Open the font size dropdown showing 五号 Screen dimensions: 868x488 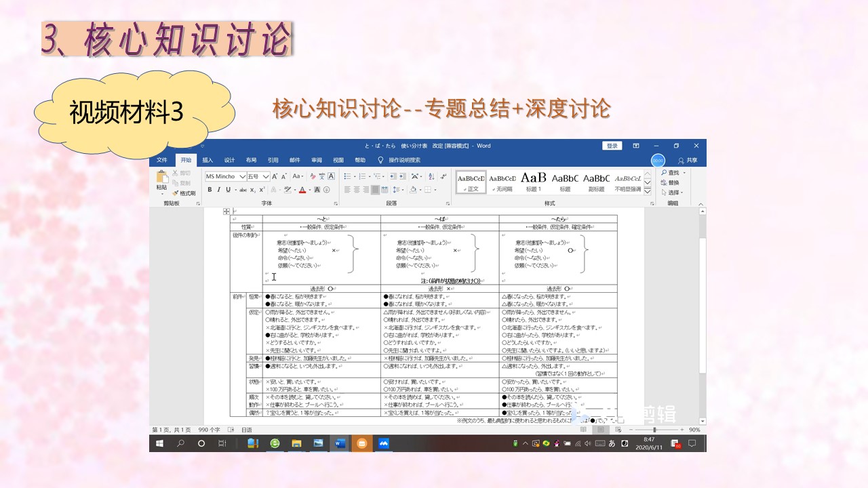[x=265, y=176]
